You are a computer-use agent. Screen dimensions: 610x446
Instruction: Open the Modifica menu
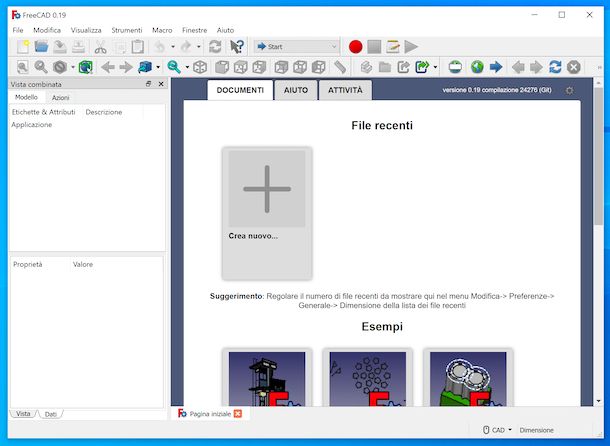[47, 30]
